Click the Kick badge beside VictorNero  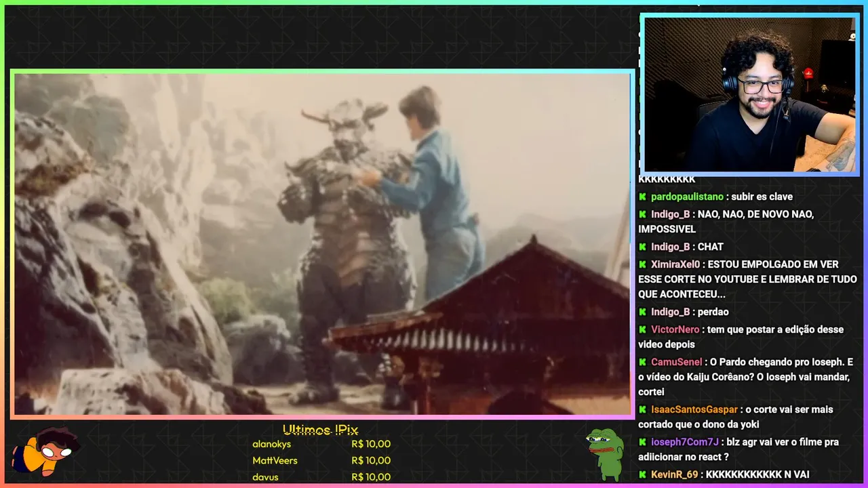click(x=642, y=330)
